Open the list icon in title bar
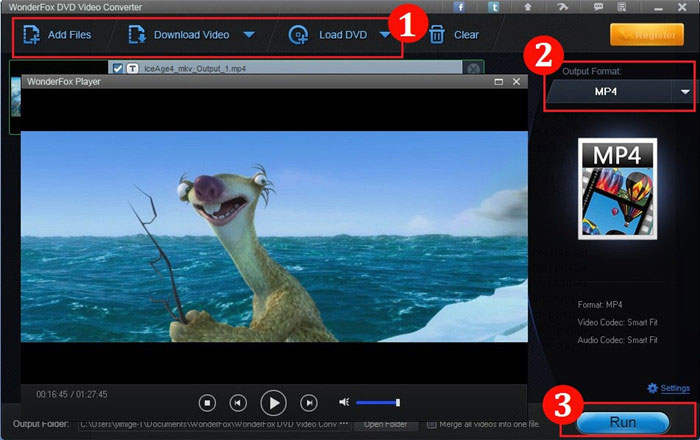 621,7
